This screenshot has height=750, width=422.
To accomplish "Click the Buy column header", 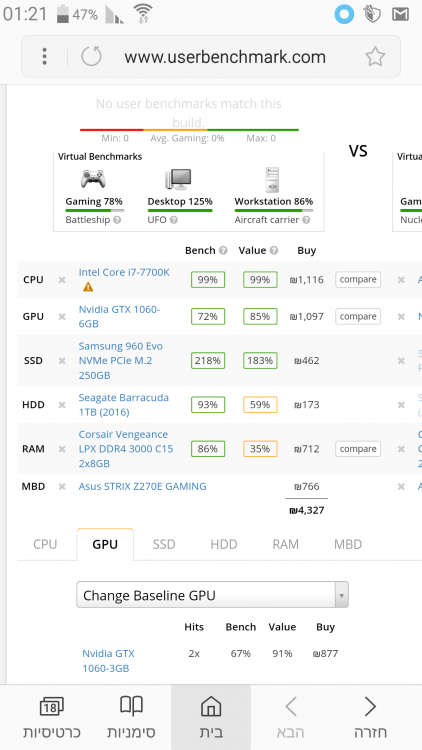I will [x=307, y=250].
